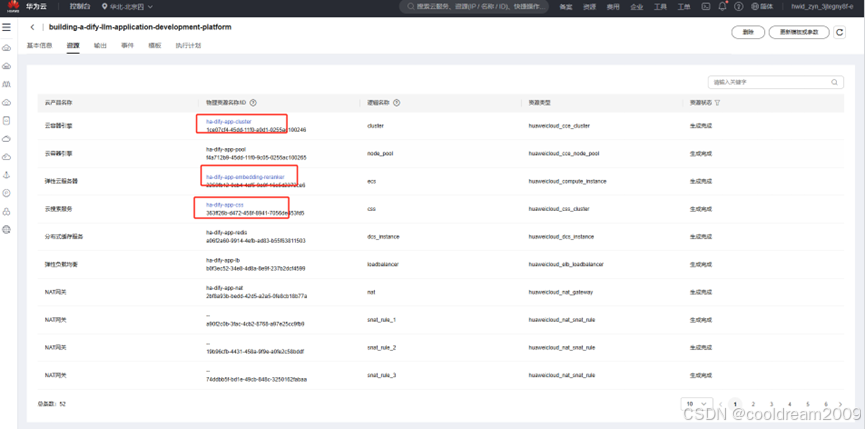Go to page 5
The image size is (865, 429).
pos(808,404)
